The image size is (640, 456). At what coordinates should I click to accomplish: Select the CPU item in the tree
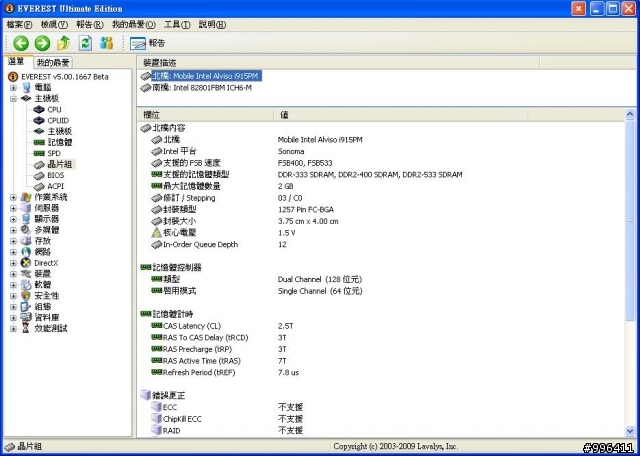[54, 109]
